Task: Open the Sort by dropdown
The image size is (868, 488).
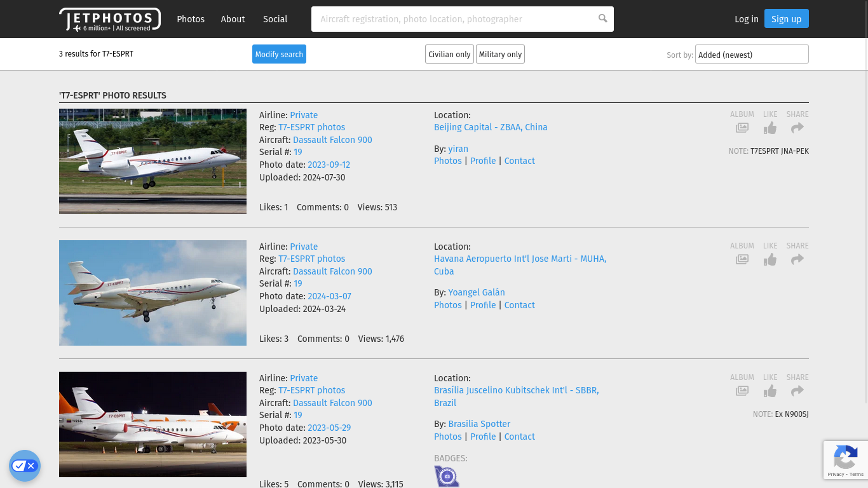Action: tap(752, 54)
